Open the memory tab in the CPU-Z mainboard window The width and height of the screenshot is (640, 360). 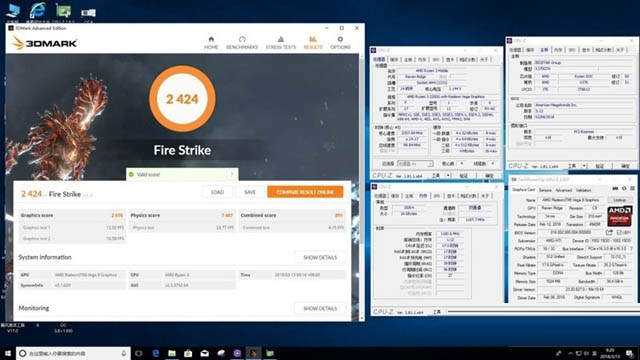[558, 50]
